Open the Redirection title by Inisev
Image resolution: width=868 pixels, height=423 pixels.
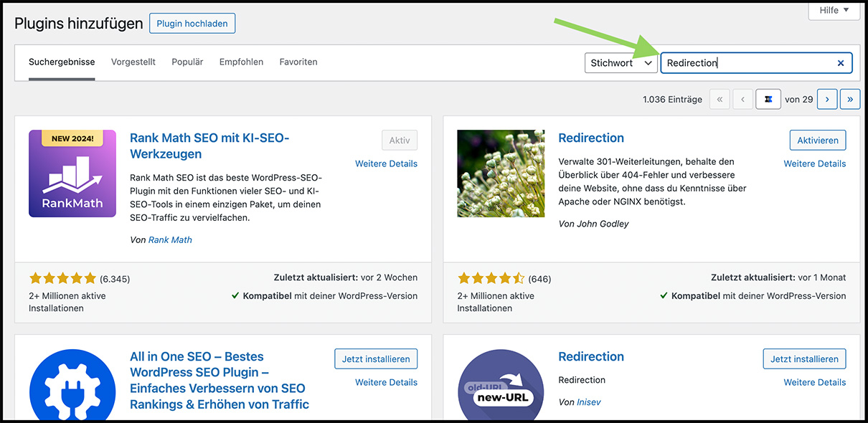(x=591, y=357)
